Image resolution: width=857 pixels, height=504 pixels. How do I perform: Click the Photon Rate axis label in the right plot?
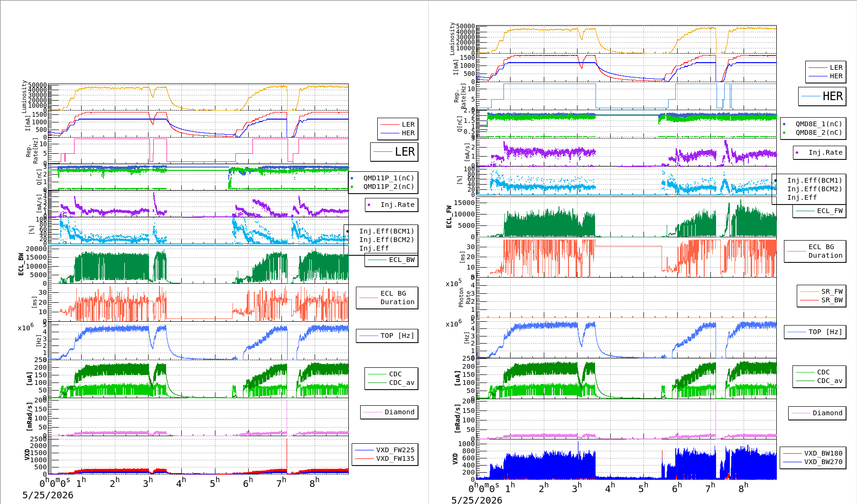465,297
